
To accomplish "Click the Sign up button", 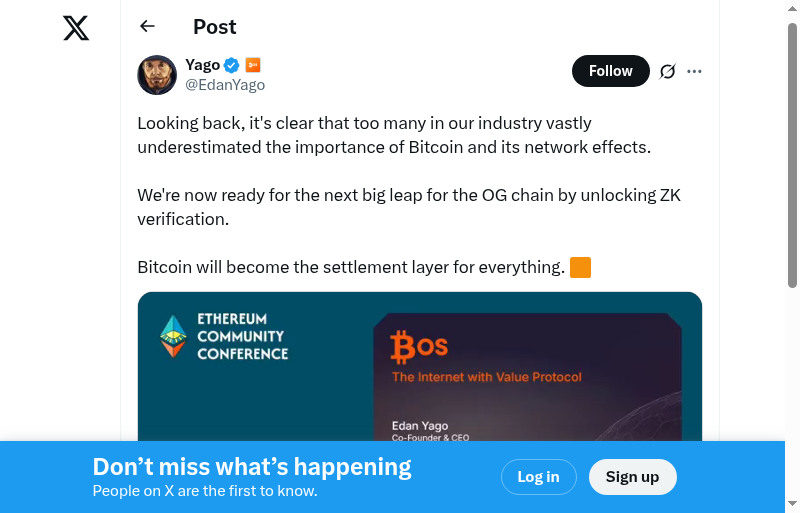I will [632, 477].
